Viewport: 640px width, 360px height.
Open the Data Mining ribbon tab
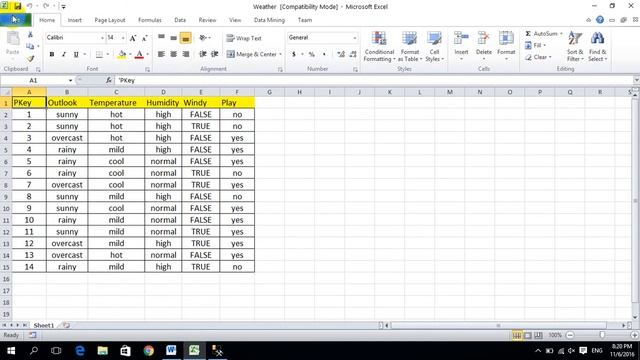click(269, 20)
